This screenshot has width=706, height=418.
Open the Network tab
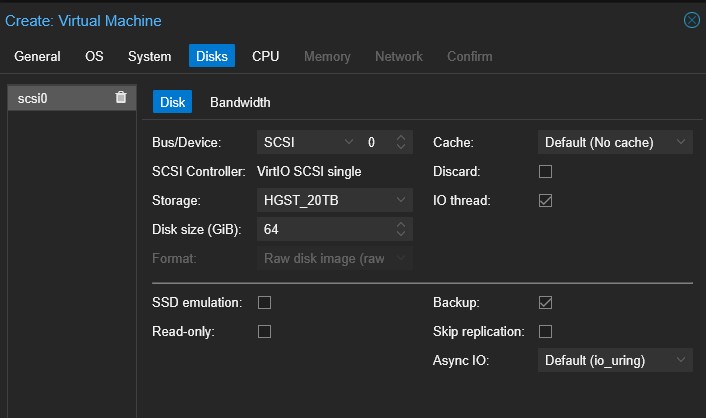[x=398, y=56]
